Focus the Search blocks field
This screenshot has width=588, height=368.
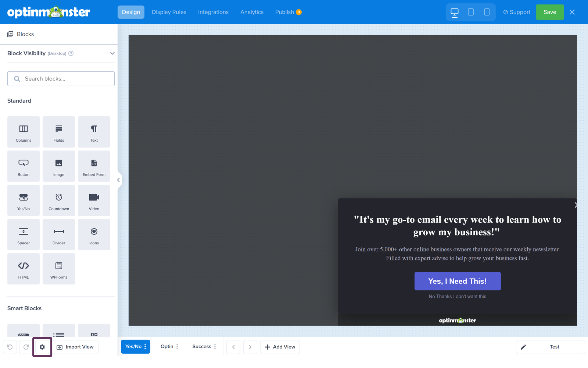click(61, 79)
